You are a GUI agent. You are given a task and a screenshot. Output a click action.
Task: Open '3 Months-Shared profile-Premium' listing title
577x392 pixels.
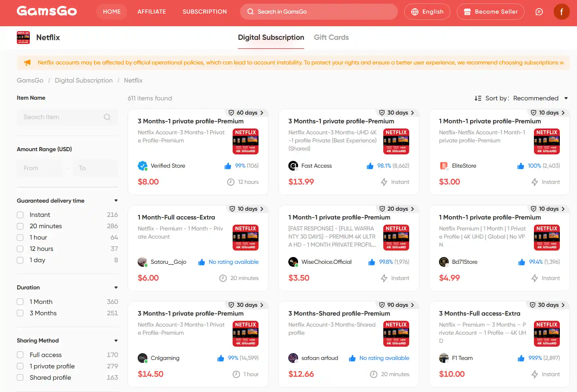coord(339,313)
